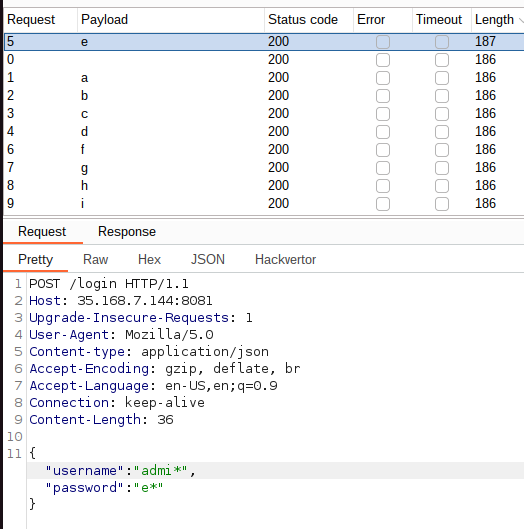Toggle Error checkbox for payload c row
Screen dimensions: 524x529
pos(383,114)
